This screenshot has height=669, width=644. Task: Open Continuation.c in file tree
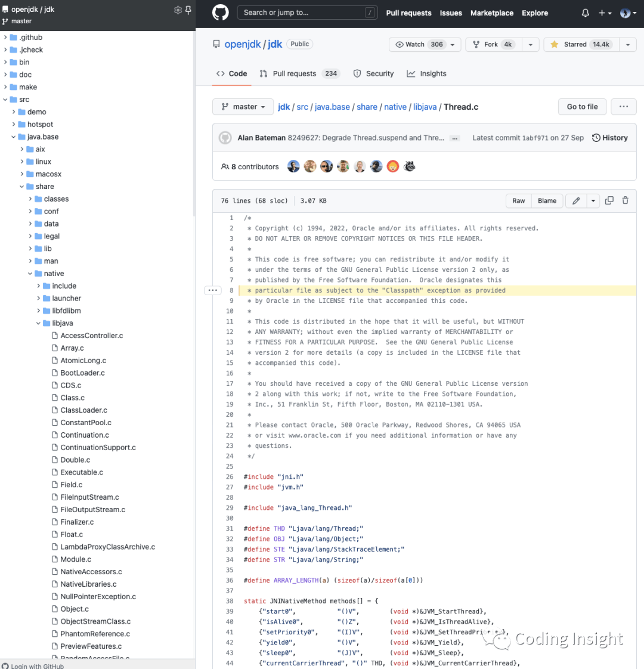(85, 435)
